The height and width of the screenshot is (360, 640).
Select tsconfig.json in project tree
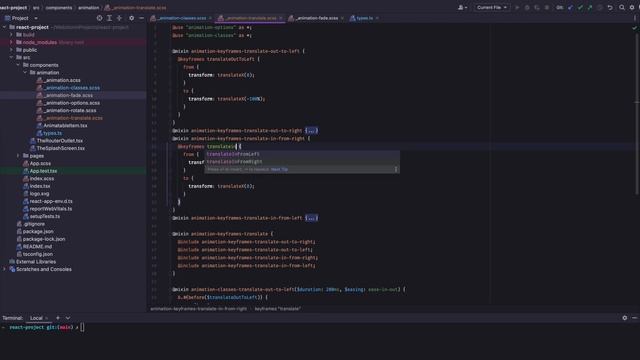click(38, 254)
